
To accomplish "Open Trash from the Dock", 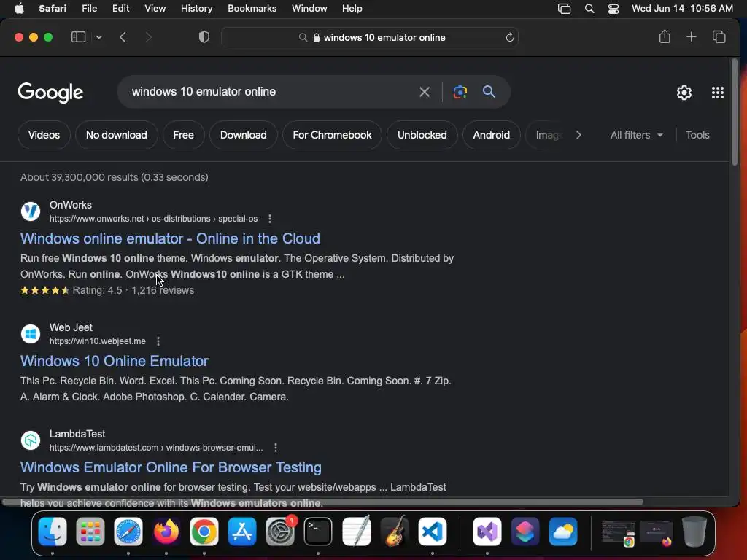I will click(x=694, y=532).
